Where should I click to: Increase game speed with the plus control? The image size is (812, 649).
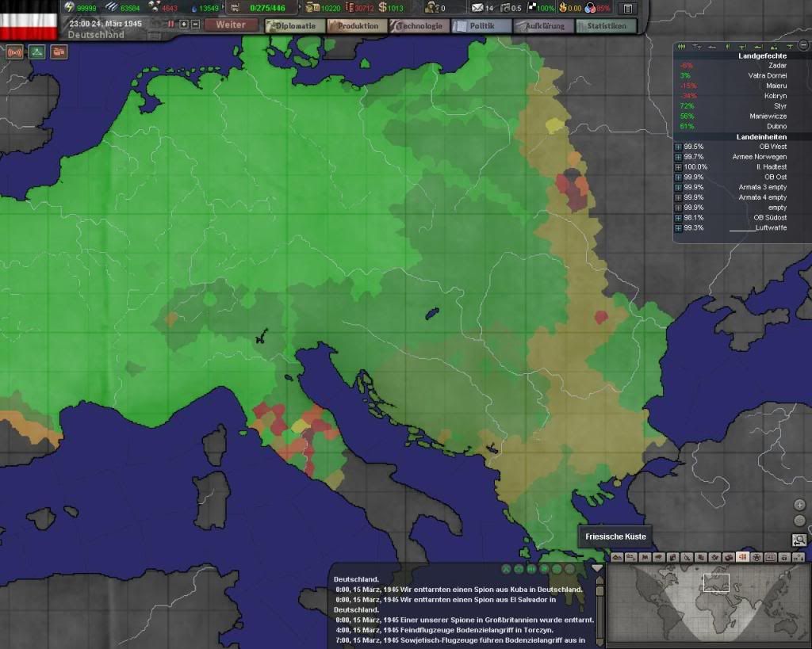click(x=183, y=24)
